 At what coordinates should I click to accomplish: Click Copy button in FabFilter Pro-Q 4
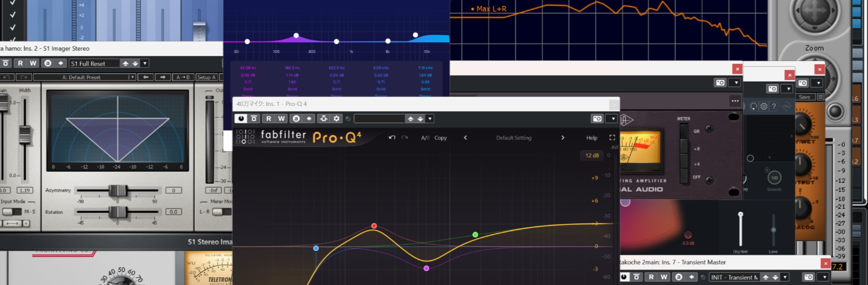(440, 138)
